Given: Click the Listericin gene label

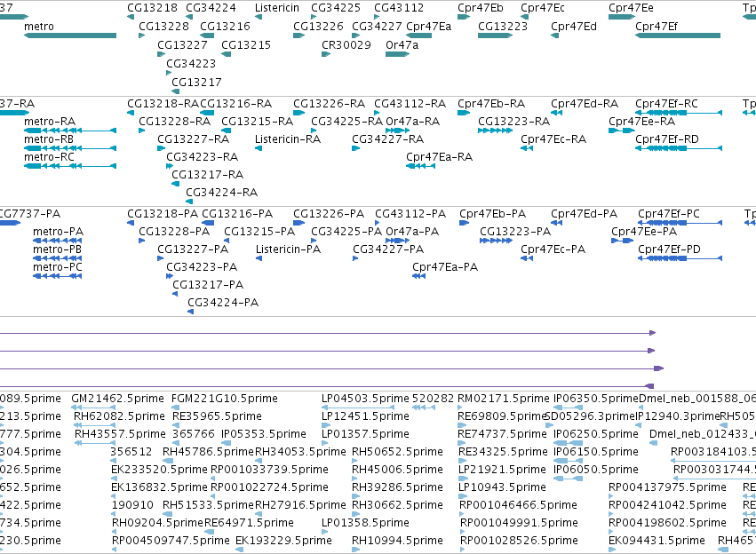Looking at the screenshot, I should click(277, 8).
